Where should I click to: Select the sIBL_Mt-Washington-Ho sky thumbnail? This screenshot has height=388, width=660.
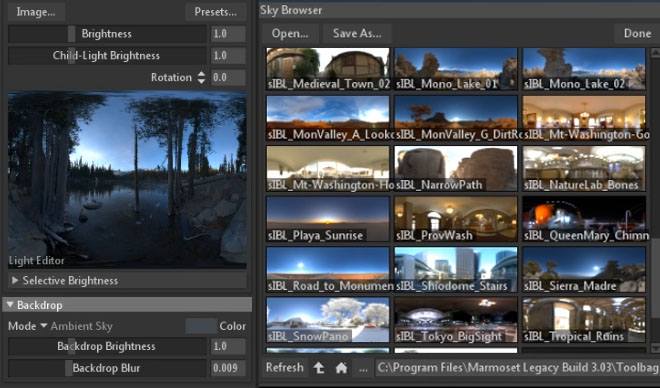(328, 169)
